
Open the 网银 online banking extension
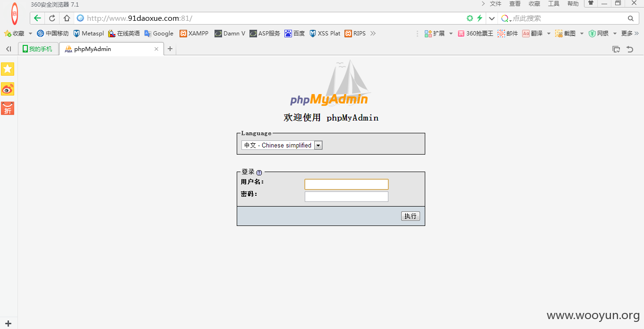pos(599,34)
